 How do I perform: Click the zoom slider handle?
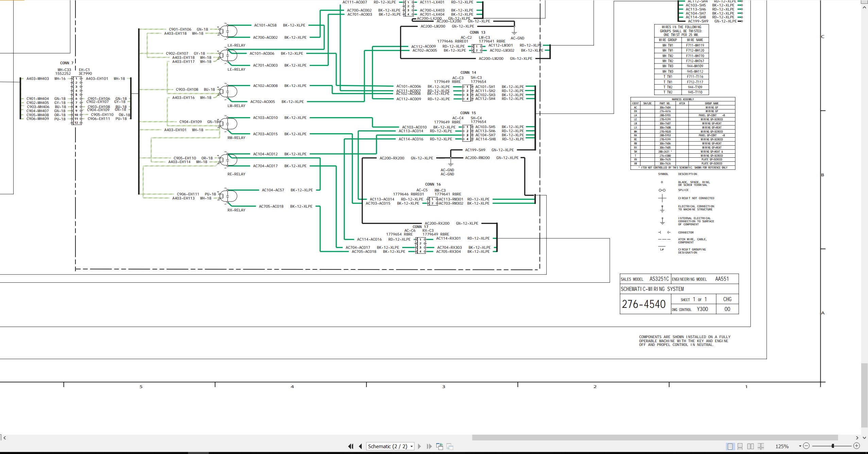click(x=833, y=446)
